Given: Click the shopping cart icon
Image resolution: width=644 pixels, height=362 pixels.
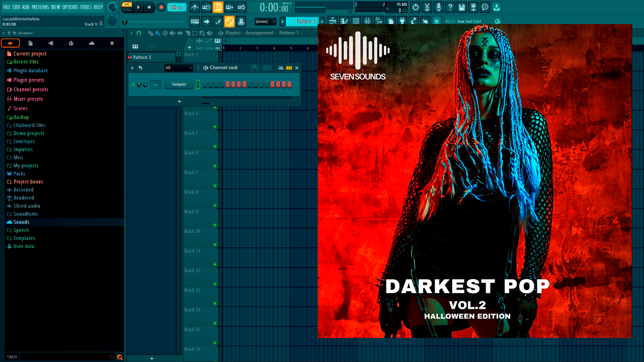Looking at the screenshot, I should tap(437, 21).
